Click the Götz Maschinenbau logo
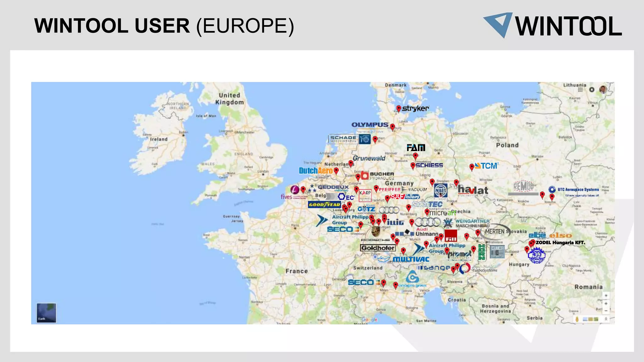The image size is (644, 362). pyautogui.click(x=366, y=209)
